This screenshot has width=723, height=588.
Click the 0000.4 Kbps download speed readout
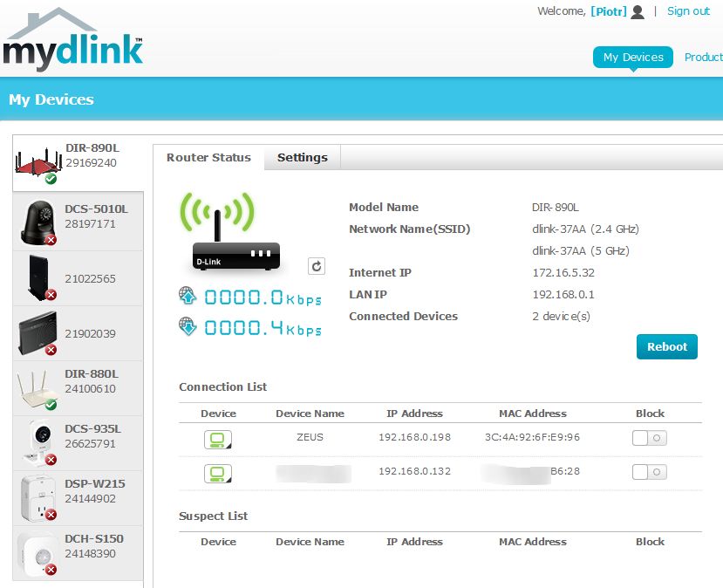tap(263, 328)
